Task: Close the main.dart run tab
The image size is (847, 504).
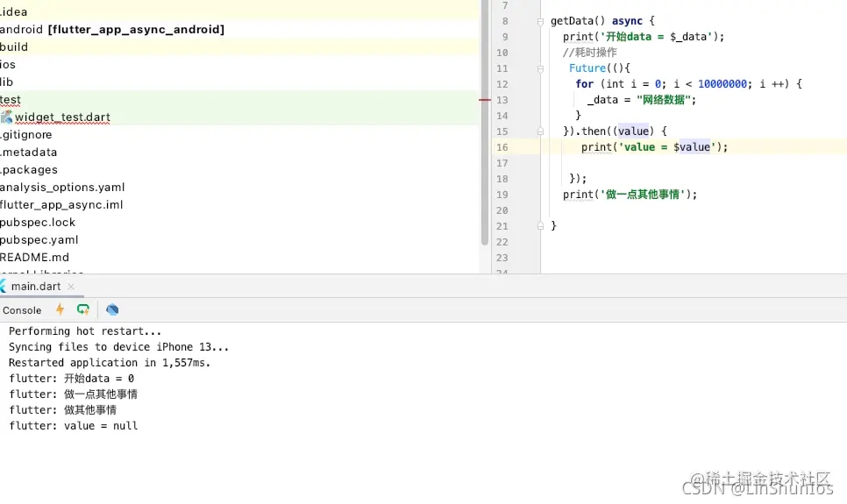Action: tap(71, 287)
